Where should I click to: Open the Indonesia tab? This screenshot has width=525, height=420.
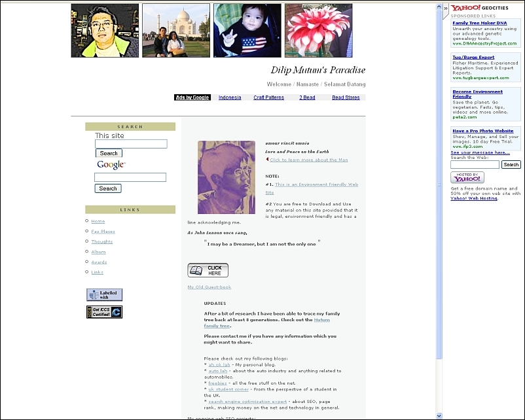230,97
